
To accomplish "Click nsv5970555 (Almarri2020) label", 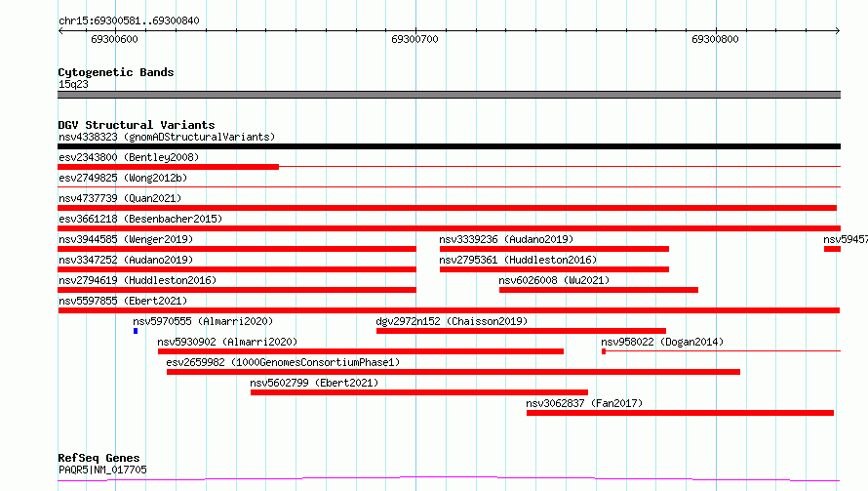I will (x=203, y=321).
